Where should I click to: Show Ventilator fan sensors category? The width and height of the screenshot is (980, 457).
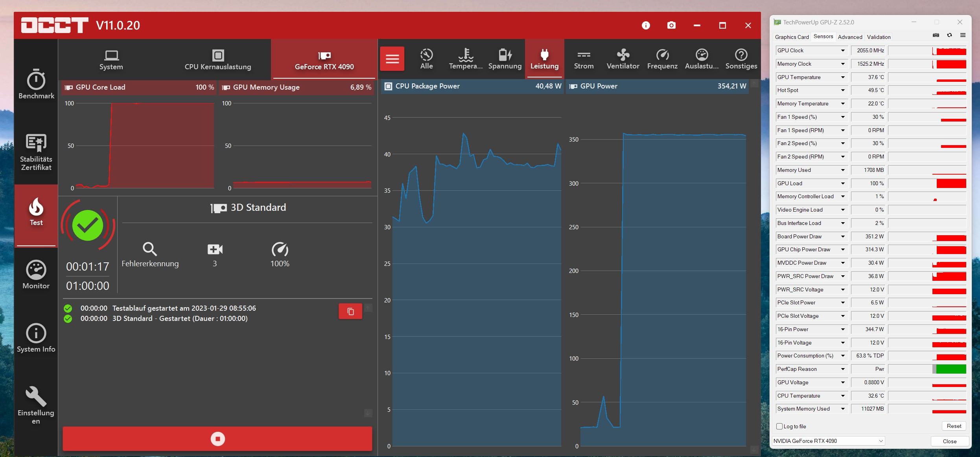pyautogui.click(x=623, y=59)
